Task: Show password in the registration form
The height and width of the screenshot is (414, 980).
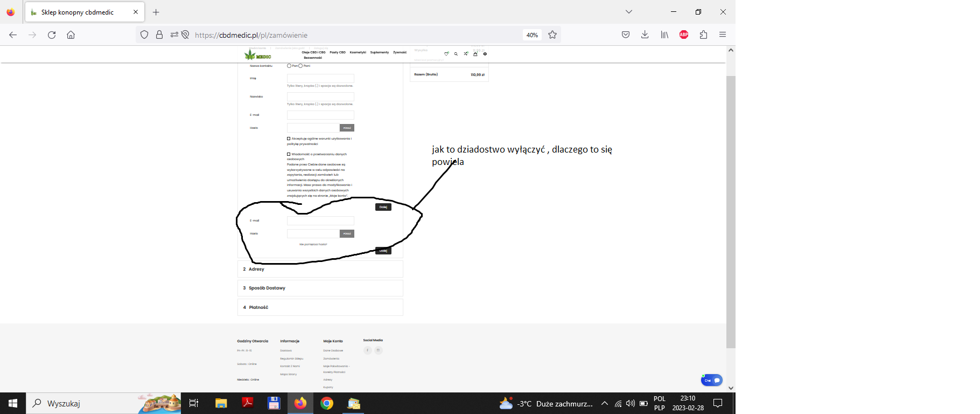Action: coord(347,128)
